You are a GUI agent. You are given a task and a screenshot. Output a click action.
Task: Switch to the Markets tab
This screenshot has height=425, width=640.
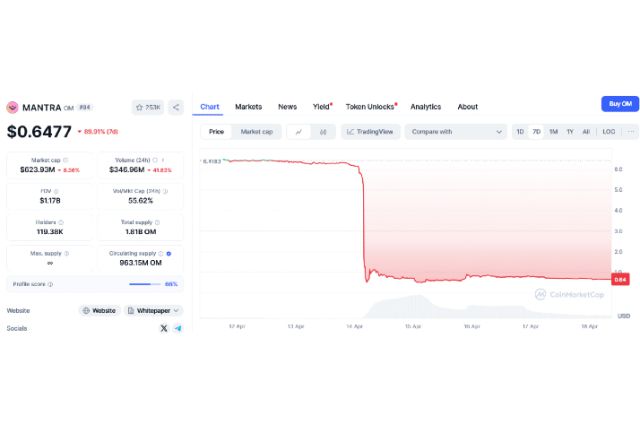(x=248, y=107)
